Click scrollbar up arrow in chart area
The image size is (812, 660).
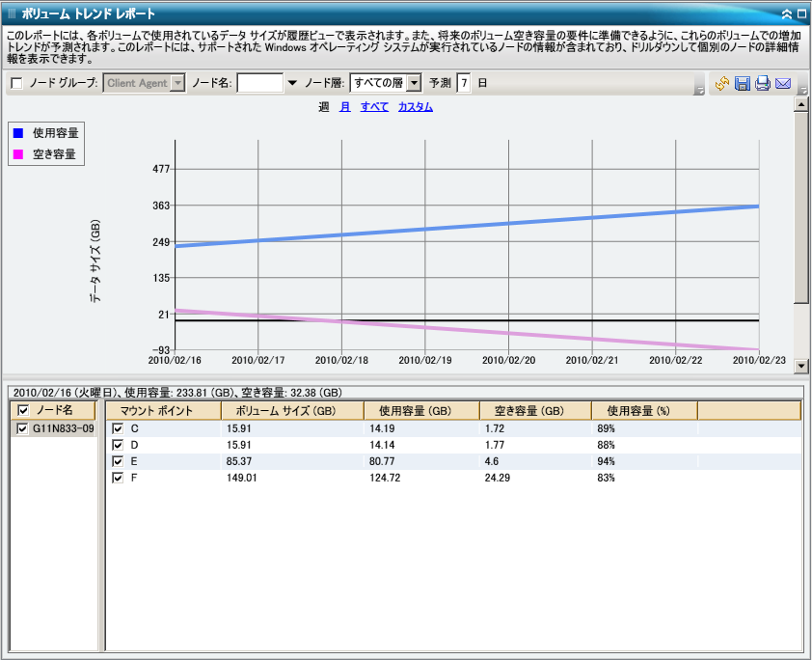(799, 105)
